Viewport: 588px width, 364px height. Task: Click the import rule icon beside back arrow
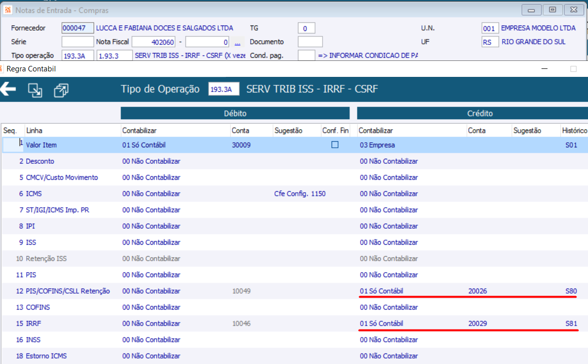35,90
